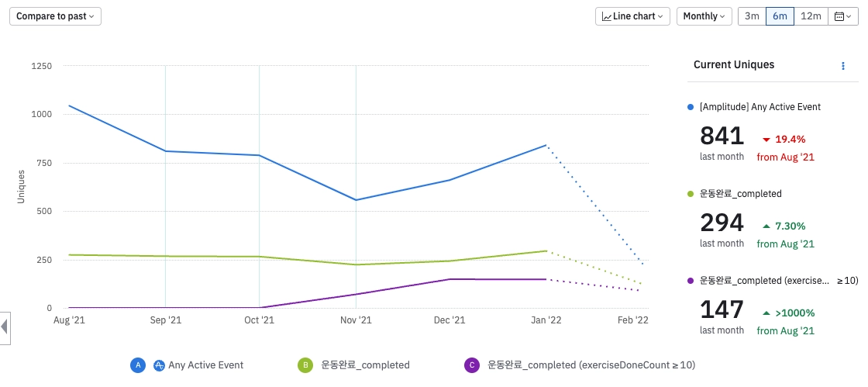
Task: Toggle 운동완료_completed legend series label
Action: point(365,365)
